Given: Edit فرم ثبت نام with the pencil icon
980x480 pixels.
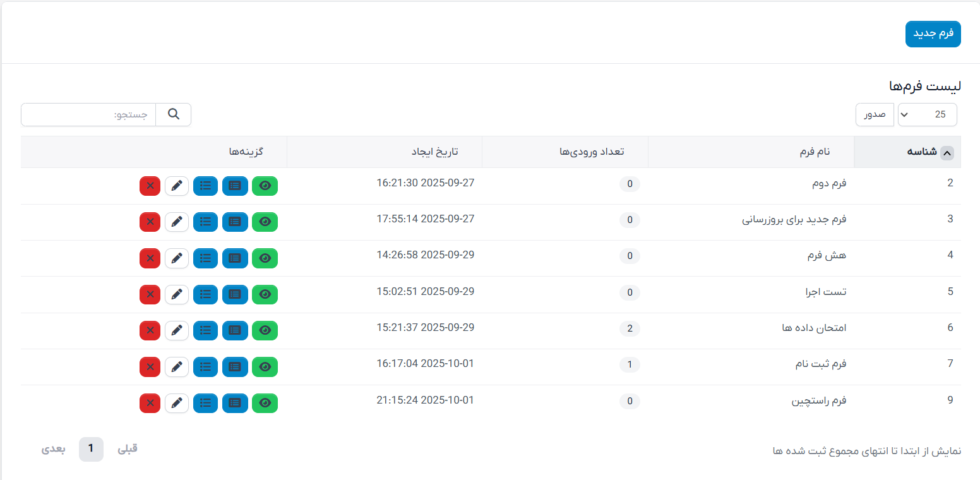Looking at the screenshot, I should tap(177, 367).
